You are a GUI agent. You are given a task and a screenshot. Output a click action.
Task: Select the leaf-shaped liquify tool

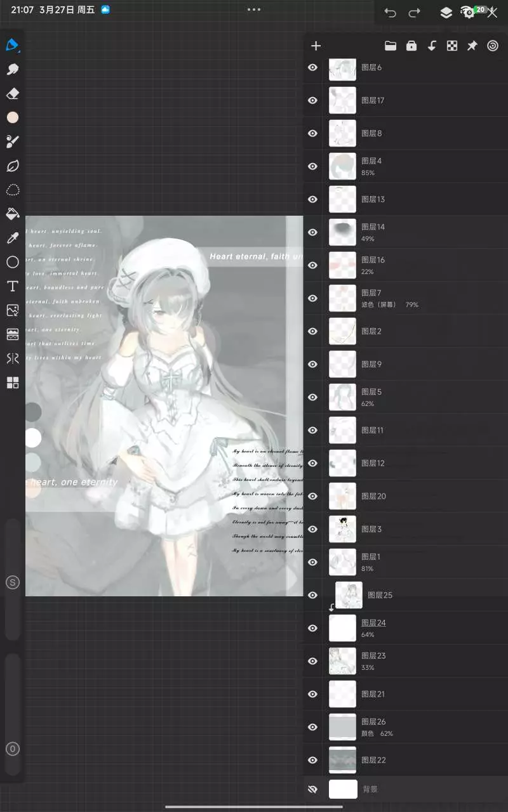click(x=13, y=166)
